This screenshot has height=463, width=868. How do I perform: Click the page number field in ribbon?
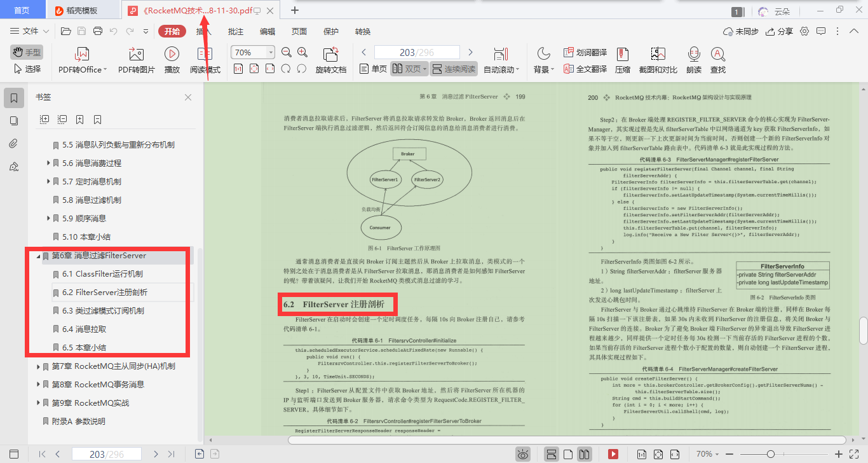[417, 53]
